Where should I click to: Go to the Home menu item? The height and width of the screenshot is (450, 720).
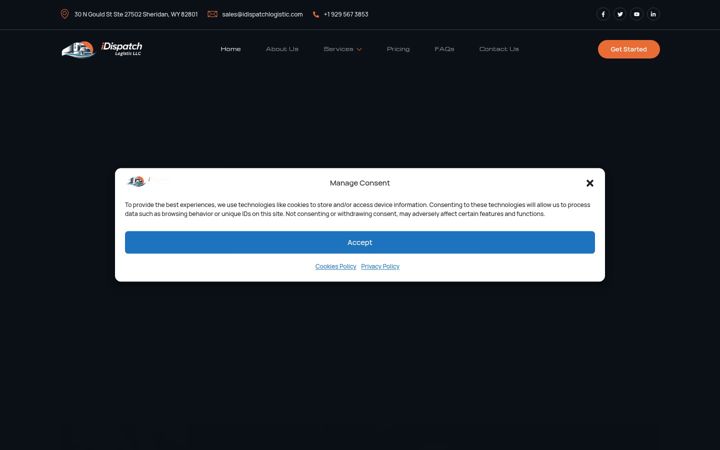(231, 49)
